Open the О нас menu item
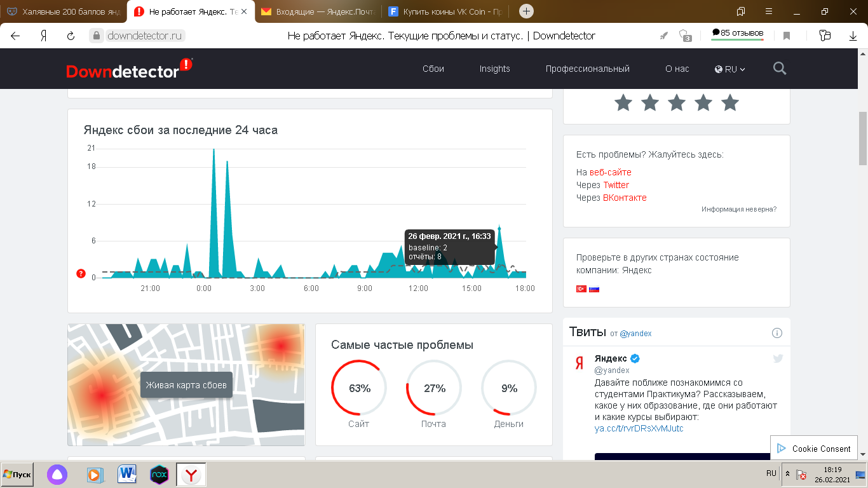 (x=677, y=69)
